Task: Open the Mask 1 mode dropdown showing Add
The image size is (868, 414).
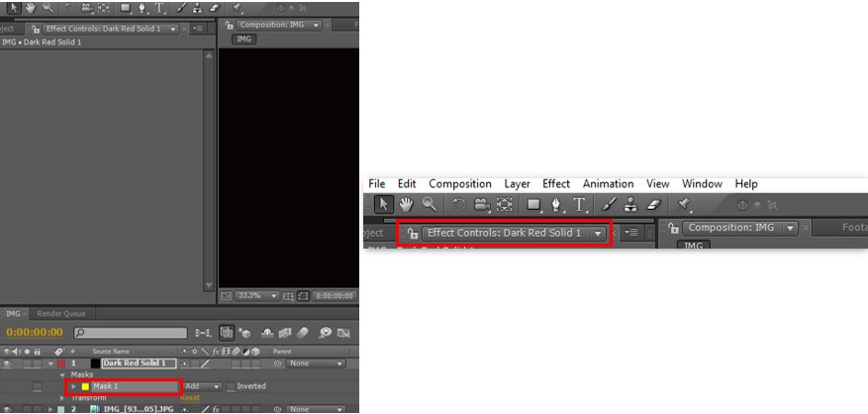Action: [x=202, y=386]
